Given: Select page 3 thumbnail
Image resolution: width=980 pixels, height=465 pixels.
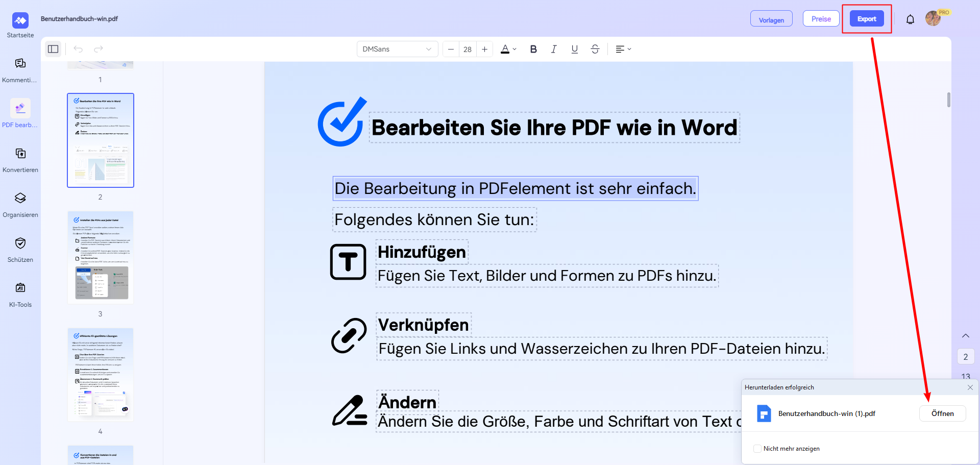Looking at the screenshot, I should tap(101, 257).
